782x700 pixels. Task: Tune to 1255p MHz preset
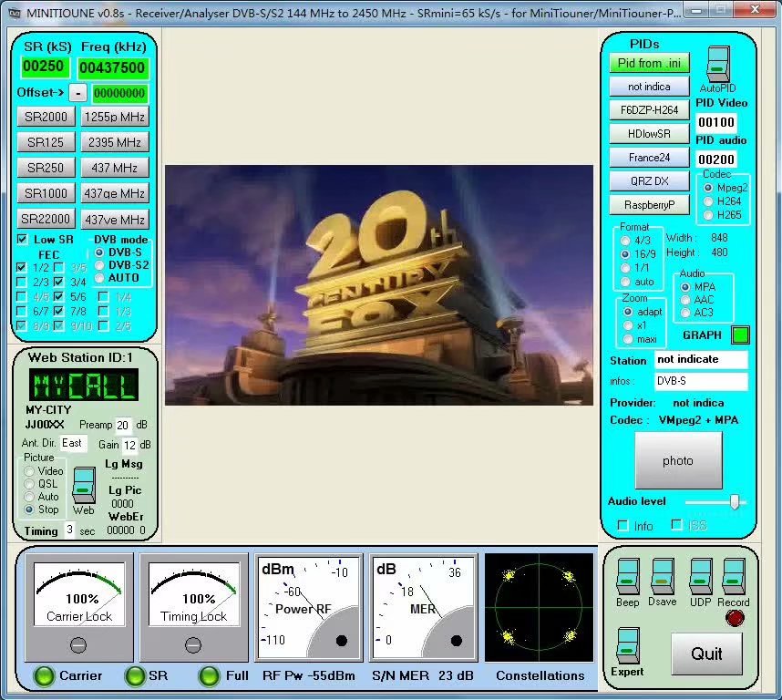pos(115,117)
